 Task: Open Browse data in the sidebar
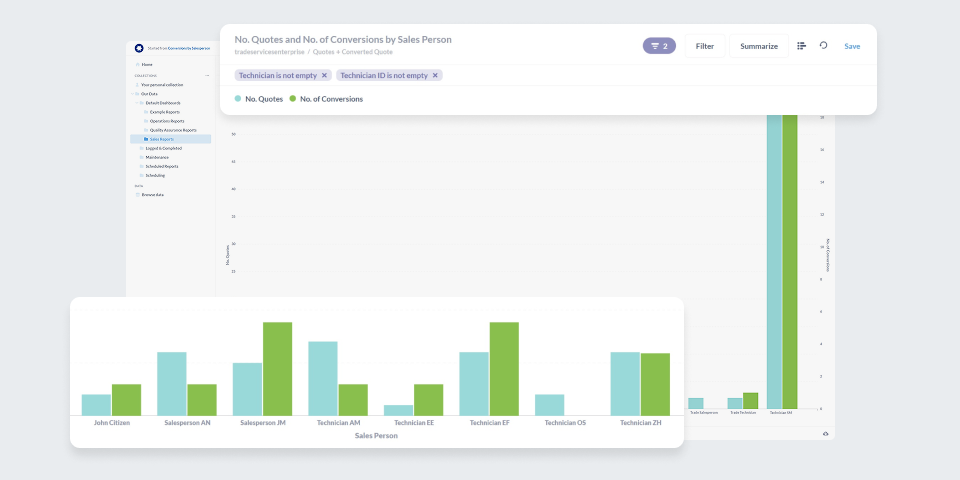coord(152,195)
